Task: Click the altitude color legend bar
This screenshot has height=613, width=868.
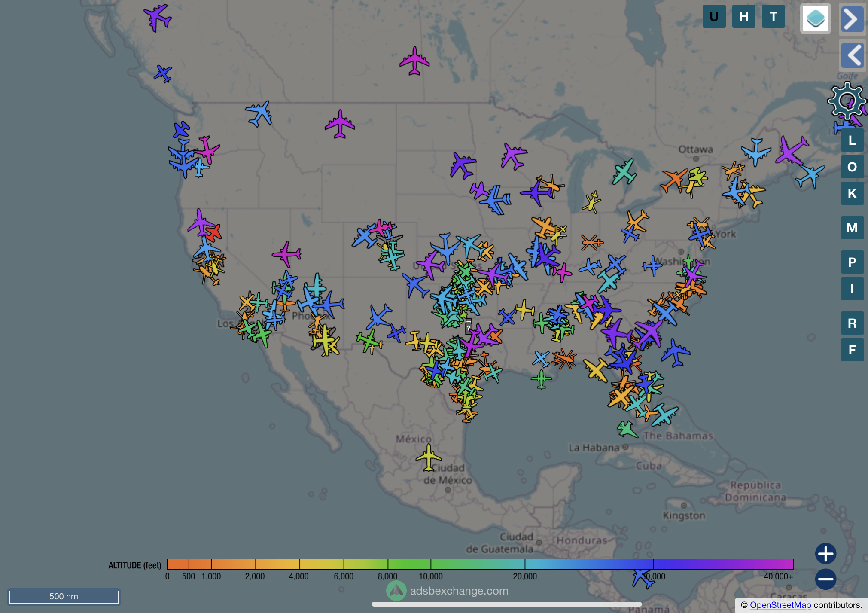Action: 480,564
